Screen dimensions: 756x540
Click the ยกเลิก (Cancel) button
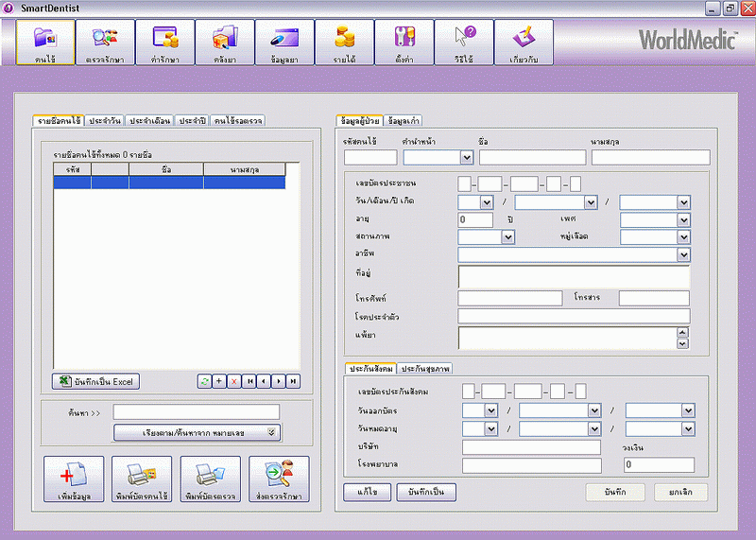(680, 492)
